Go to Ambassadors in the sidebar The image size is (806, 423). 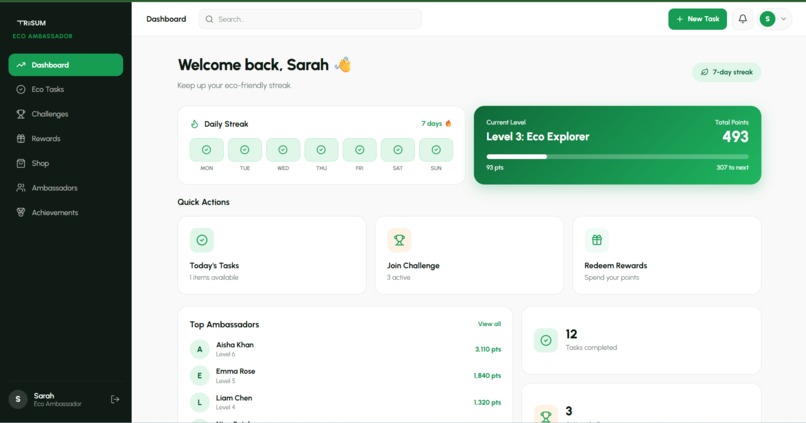click(66, 188)
